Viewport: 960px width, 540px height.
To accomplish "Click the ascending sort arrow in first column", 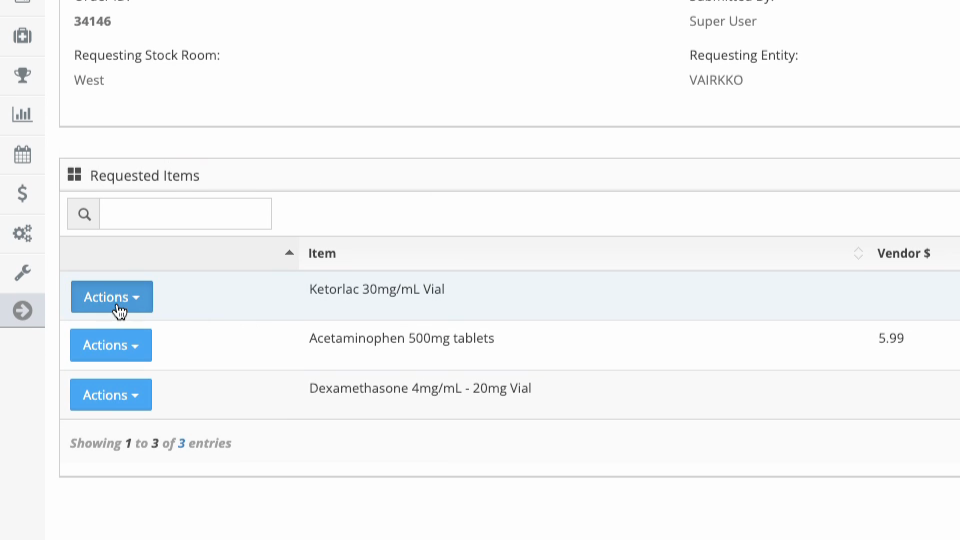I will click(289, 253).
